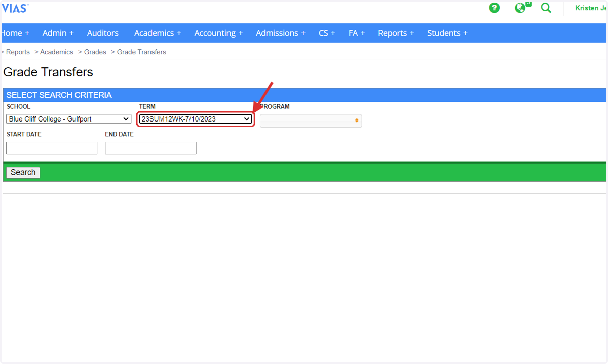The height and width of the screenshot is (364, 608).
Task: Click the End Date input field
Action: (150, 148)
